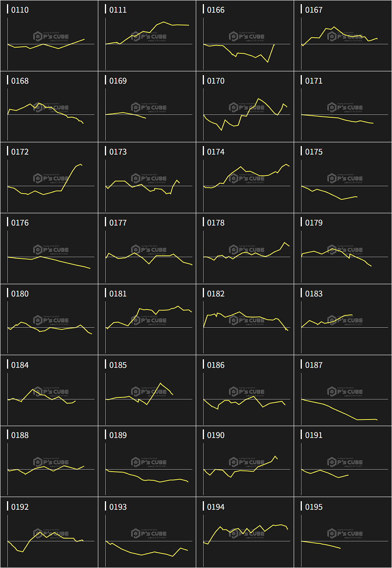Image resolution: width=392 pixels, height=568 pixels.
Task: Click the 0185 chart cell
Action: 147,396
